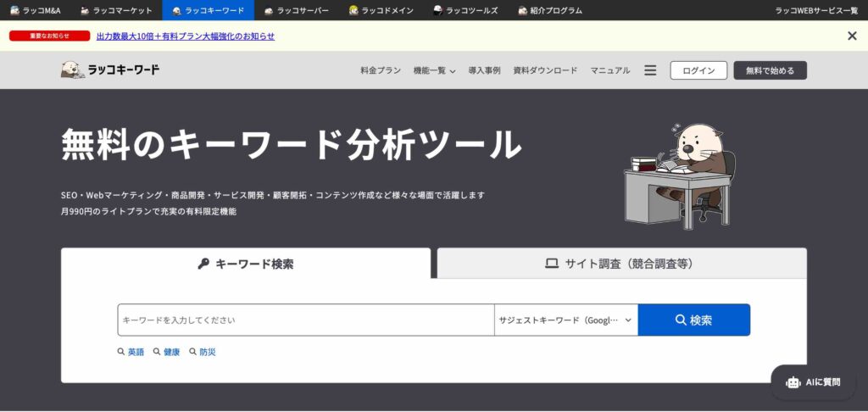Open ラッコマーケット in top service bar

pyautogui.click(x=116, y=10)
